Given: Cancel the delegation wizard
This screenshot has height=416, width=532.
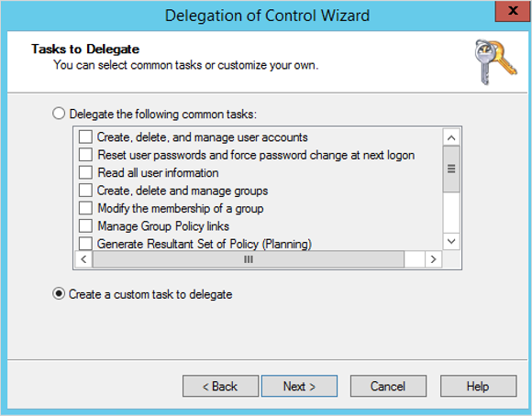Looking at the screenshot, I should [388, 386].
